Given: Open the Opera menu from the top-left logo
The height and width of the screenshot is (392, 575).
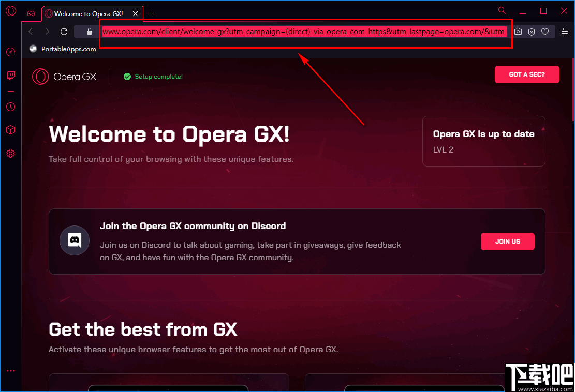Looking at the screenshot, I should 11,11.
